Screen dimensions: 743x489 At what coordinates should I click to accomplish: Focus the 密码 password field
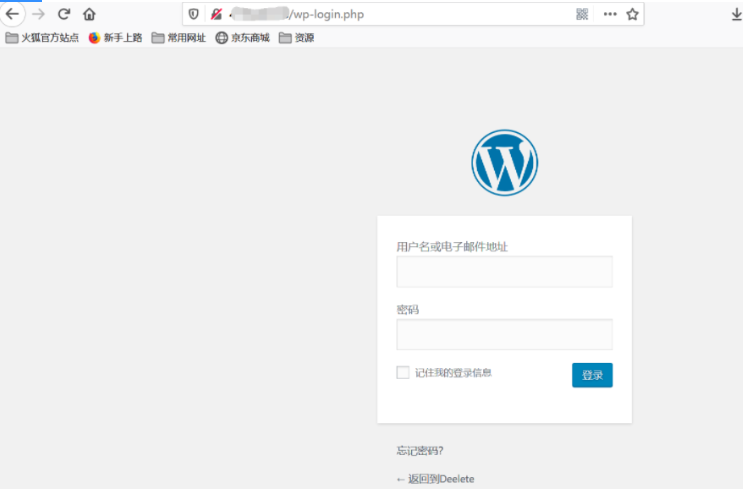click(x=505, y=334)
